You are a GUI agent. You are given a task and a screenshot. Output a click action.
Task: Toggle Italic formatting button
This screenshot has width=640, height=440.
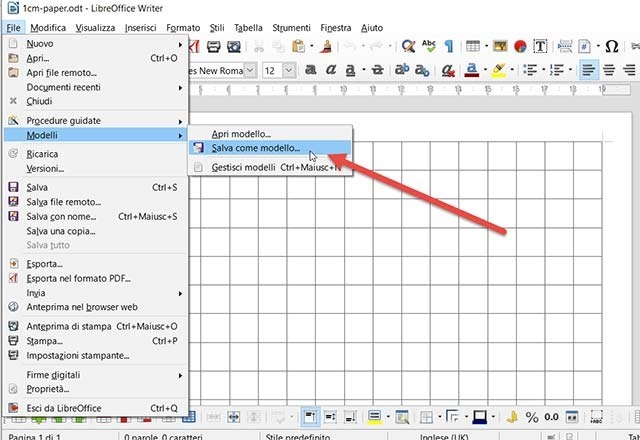331,70
